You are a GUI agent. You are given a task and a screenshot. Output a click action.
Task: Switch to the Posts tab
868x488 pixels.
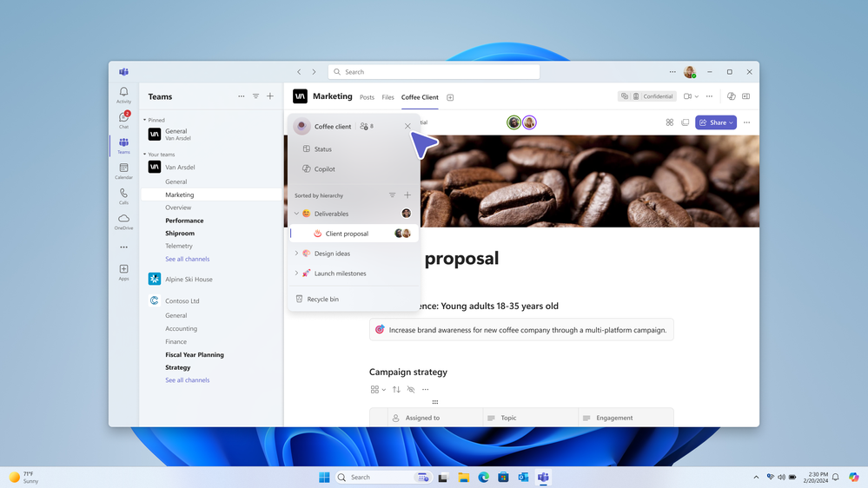tap(367, 97)
